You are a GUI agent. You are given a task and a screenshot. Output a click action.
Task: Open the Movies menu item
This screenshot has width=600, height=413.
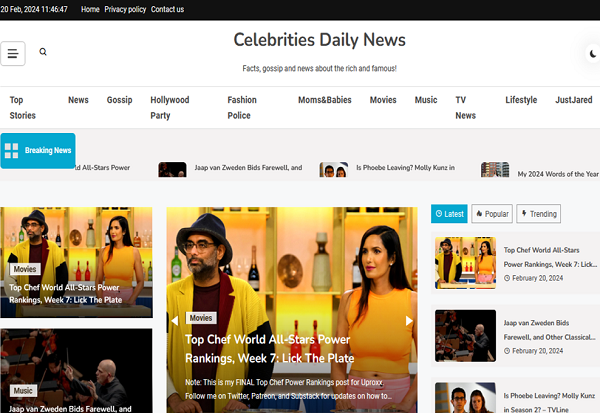pyautogui.click(x=383, y=100)
